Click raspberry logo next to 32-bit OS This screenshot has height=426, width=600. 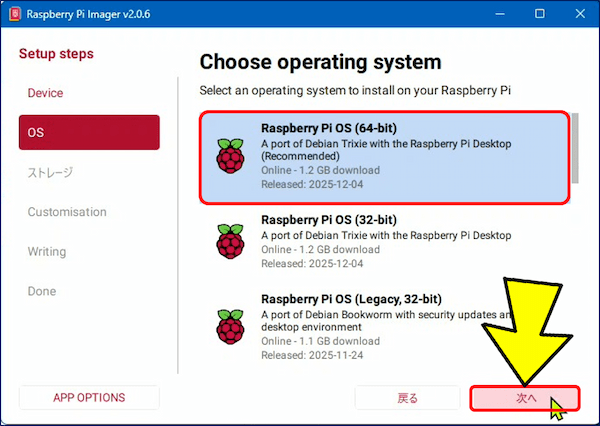(230, 241)
